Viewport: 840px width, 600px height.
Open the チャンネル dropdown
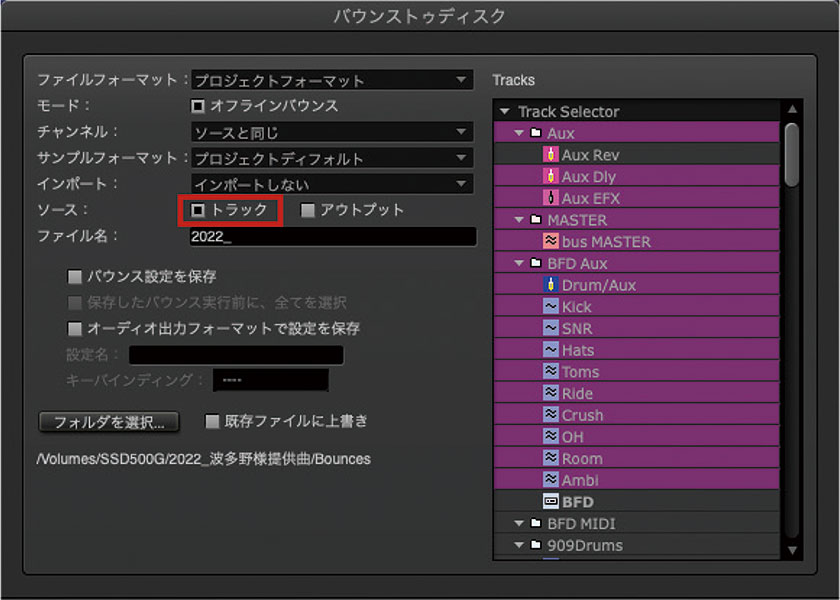[332, 132]
